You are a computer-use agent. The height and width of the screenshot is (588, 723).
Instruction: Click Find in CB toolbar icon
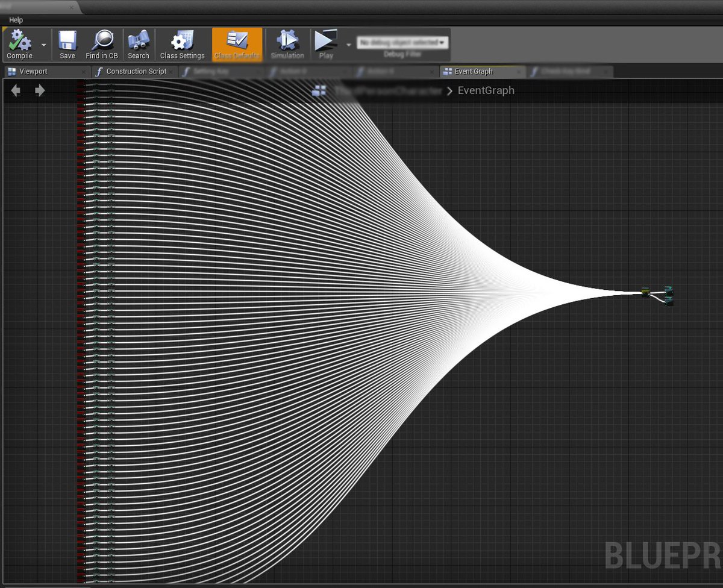pos(102,45)
